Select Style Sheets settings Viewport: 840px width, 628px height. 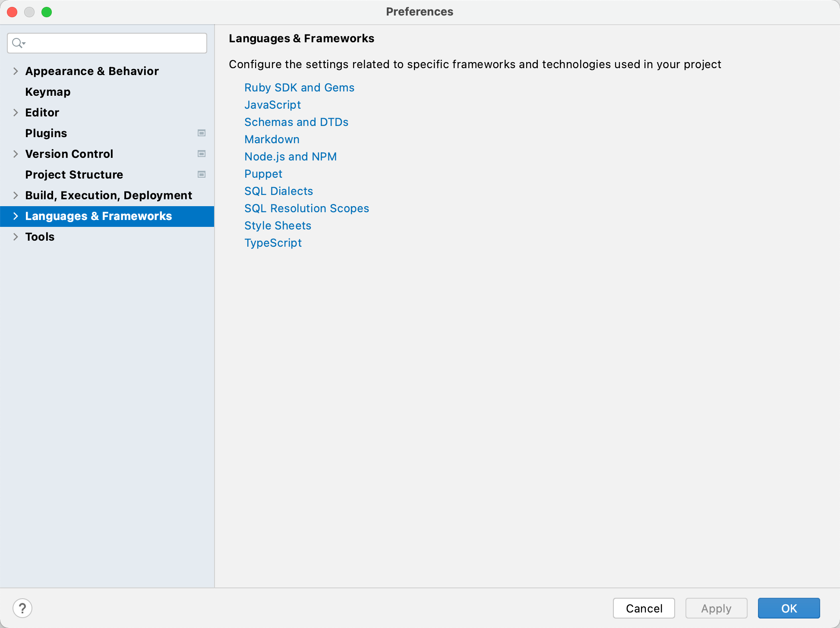278,225
